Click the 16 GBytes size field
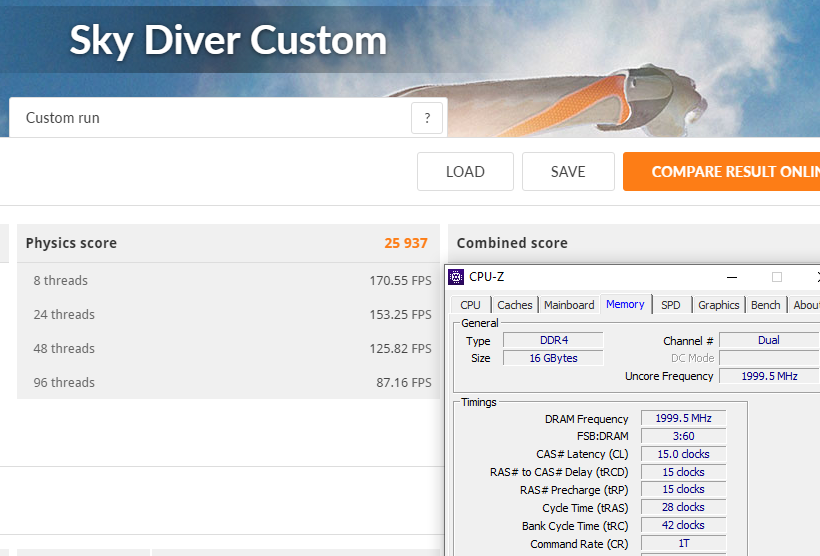 point(553,358)
